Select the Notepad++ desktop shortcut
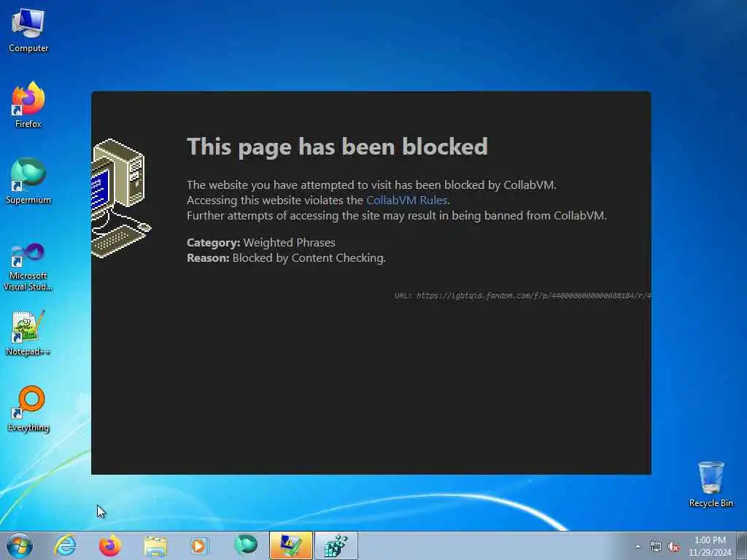The image size is (747, 560). click(28, 332)
